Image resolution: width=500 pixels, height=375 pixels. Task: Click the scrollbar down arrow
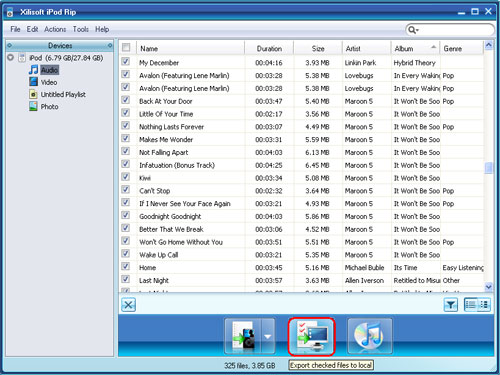click(489, 287)
